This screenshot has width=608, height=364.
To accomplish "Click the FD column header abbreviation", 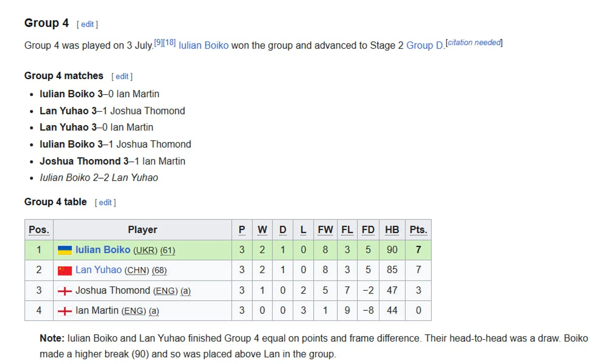I will tap(368, 230).
